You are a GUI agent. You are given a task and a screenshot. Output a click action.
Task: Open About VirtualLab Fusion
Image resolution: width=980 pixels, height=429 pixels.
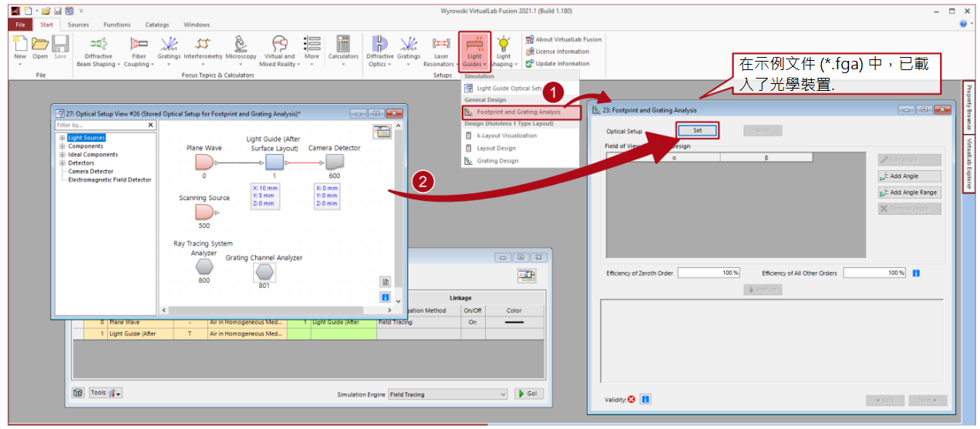564,39
